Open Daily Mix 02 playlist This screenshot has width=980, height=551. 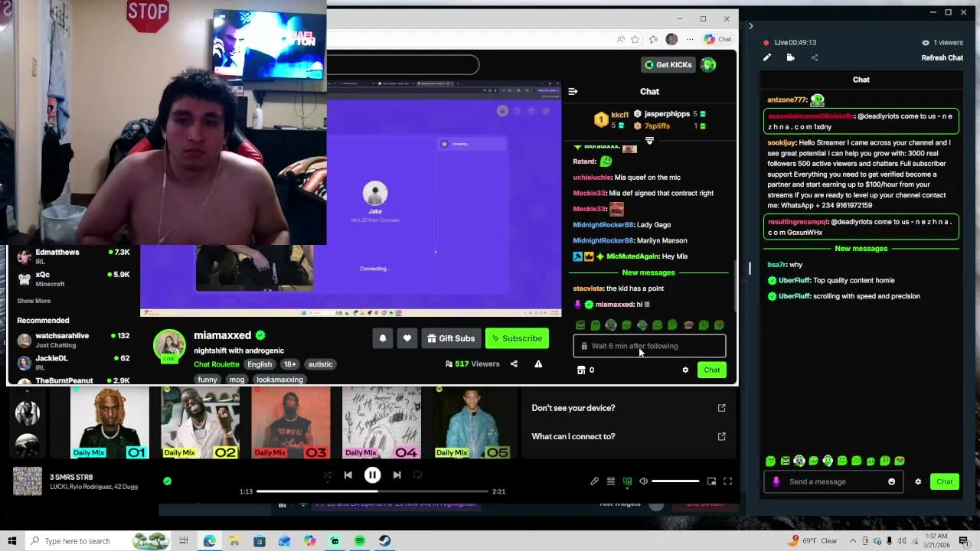click(200, 423)
